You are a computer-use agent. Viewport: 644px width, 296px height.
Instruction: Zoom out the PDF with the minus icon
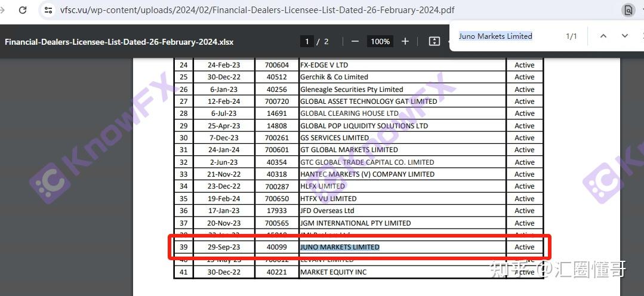(355, 41)
